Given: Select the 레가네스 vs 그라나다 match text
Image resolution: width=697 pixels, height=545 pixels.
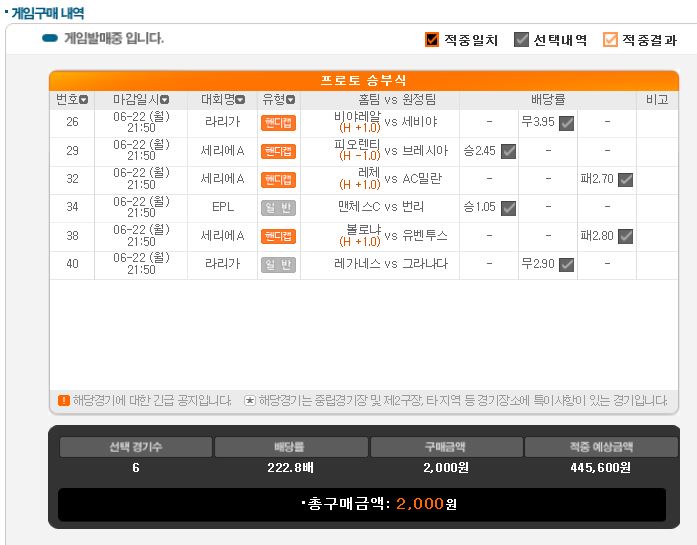Looking at the screenshot, I should [x=391, y=264].
